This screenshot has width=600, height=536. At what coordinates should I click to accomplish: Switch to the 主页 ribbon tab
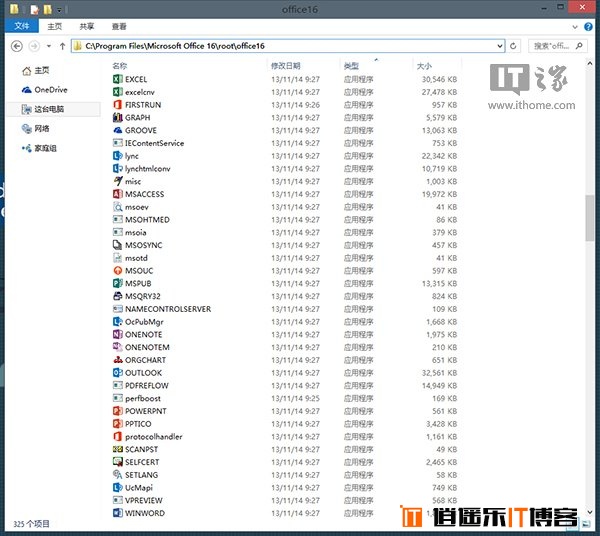[x=54, y=26]
